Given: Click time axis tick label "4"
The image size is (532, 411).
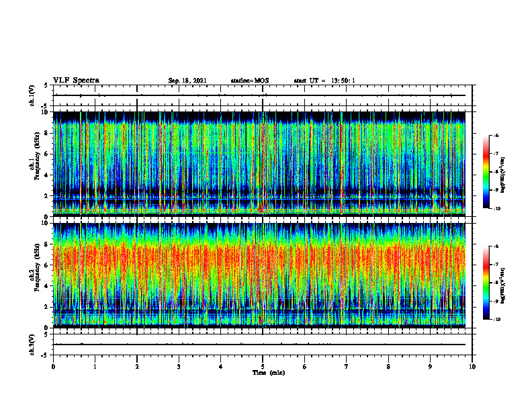Looking at the screenshot, I should coord(220,367).
